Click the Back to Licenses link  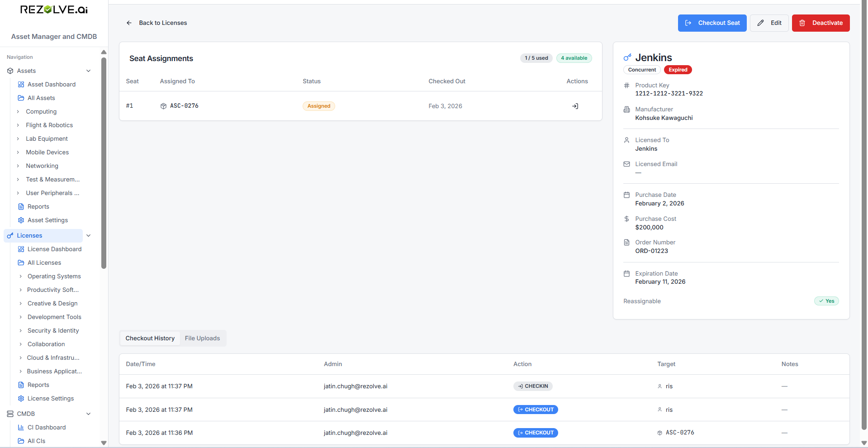(x=157, y=23)
